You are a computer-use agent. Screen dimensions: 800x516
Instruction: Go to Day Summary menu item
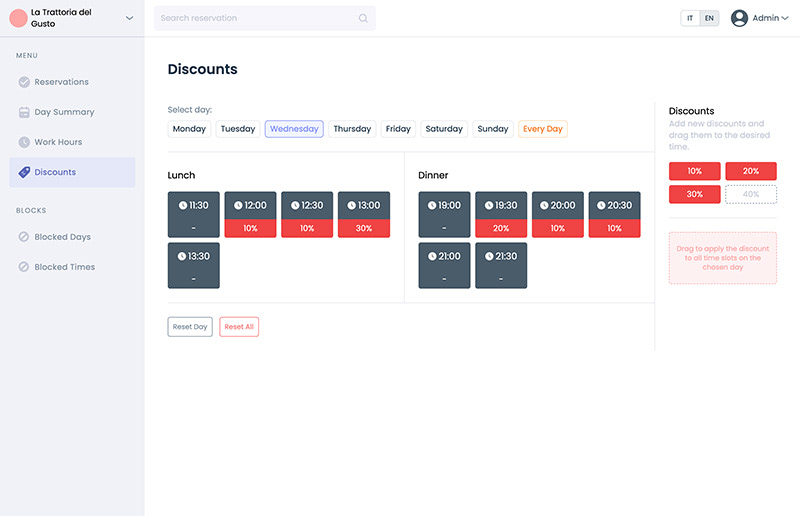click(72, 112)
